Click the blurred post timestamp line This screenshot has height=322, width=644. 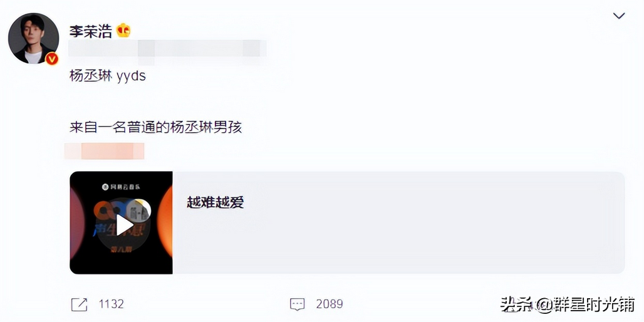(167, 48)
